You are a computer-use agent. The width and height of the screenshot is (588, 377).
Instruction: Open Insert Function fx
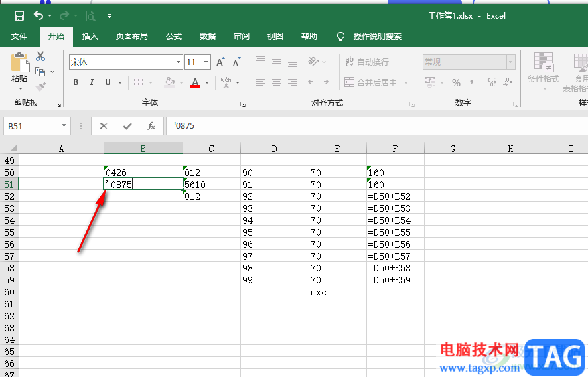click(x=151, y=126)
